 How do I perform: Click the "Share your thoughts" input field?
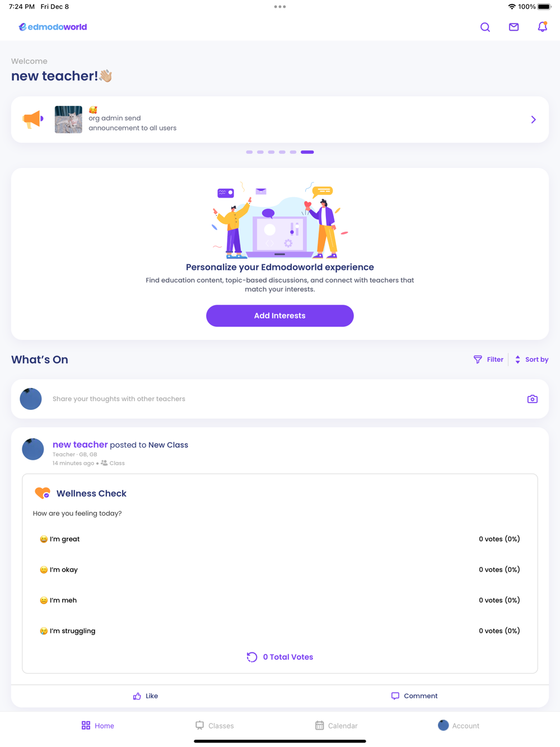click(279, 399)
